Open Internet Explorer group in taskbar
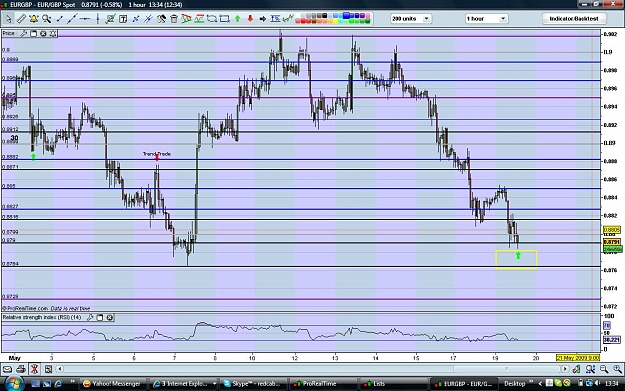The image size is (625, 391). (185, 384)
